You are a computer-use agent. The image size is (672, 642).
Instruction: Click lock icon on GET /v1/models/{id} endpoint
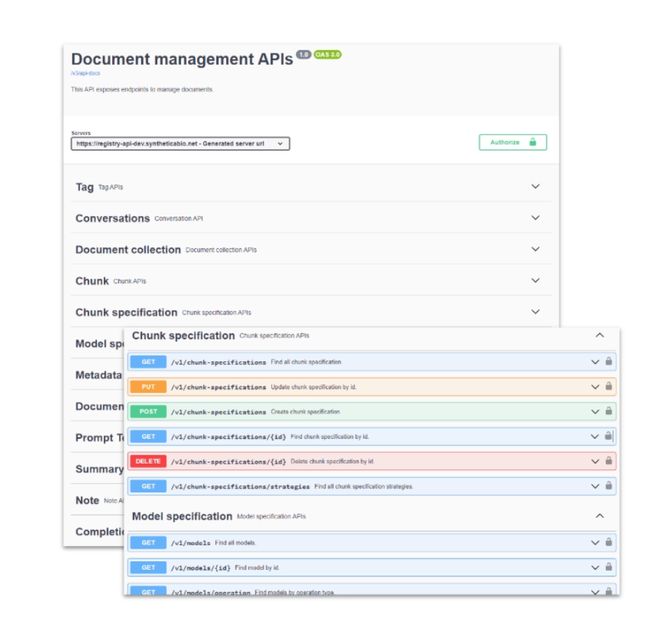click(x=609, y=567)
